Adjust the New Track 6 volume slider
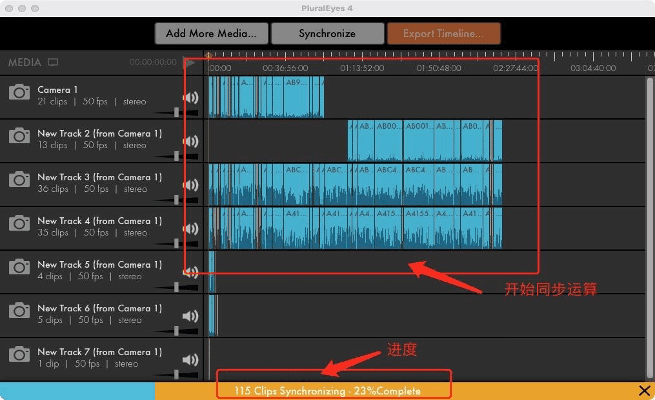The height and width of the screenshot is (400, 655). (x=176, y=331)
